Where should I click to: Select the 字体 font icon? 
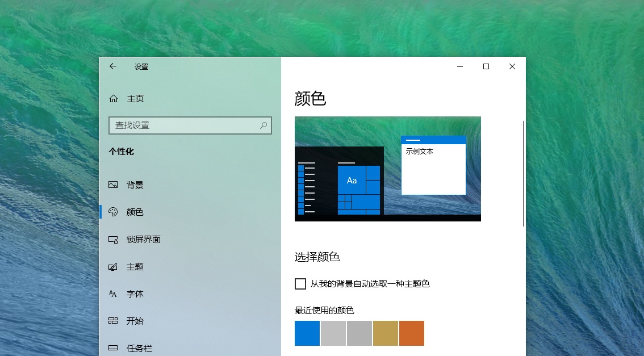[113, 294]
